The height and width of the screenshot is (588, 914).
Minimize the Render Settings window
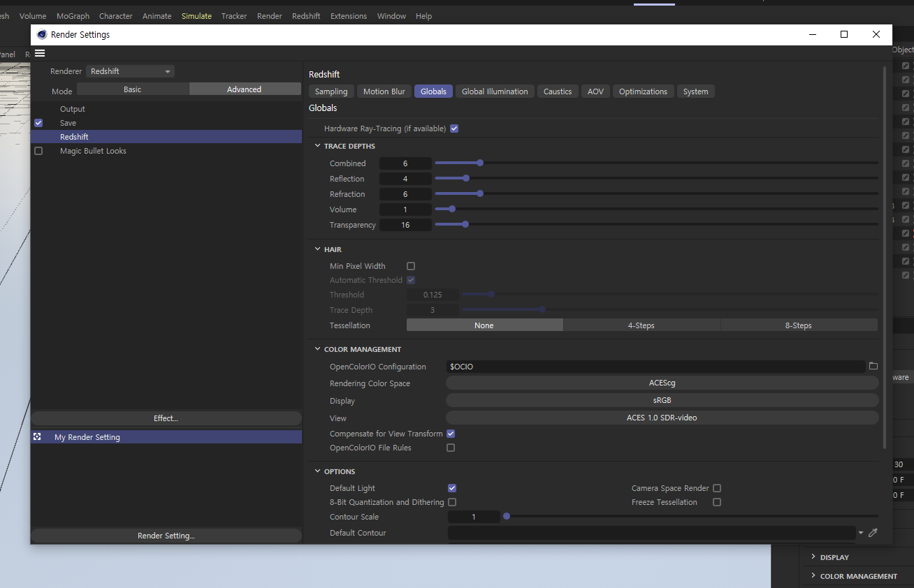pos(813,34)
